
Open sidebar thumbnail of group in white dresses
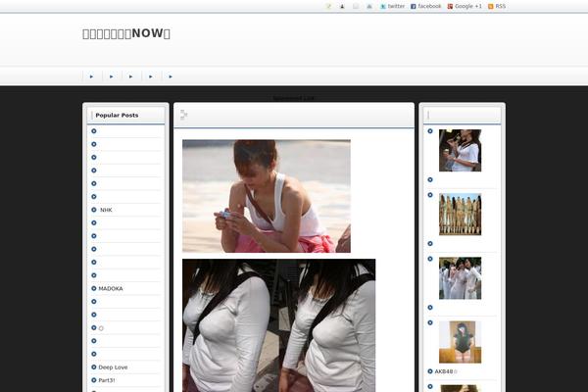coord(460,278)
